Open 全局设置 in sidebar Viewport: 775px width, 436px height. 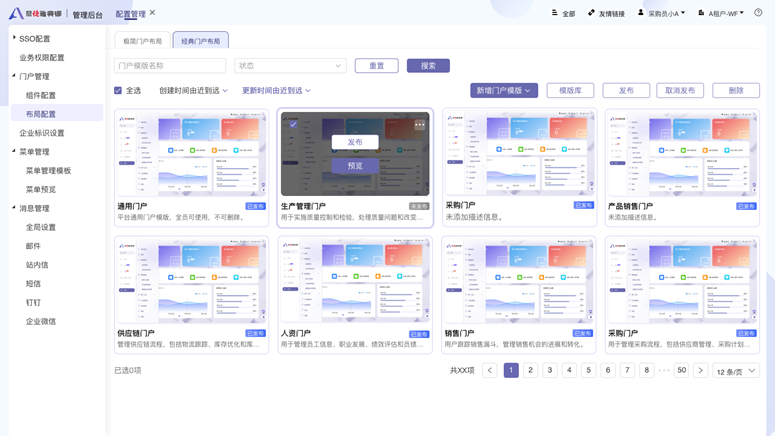point(41,227)
